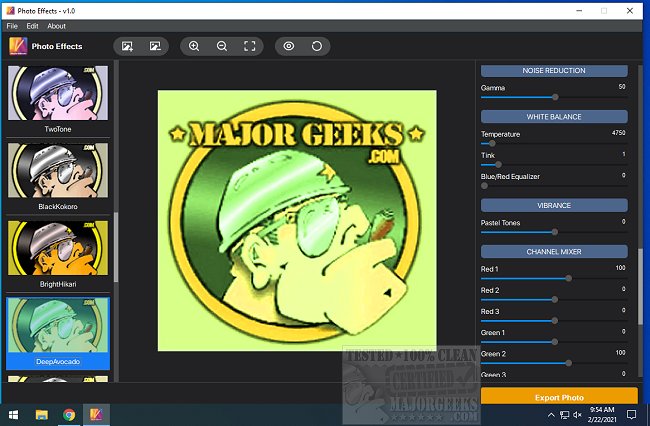
Task: Click the fit to screen icon
Action: coord(250,46)
